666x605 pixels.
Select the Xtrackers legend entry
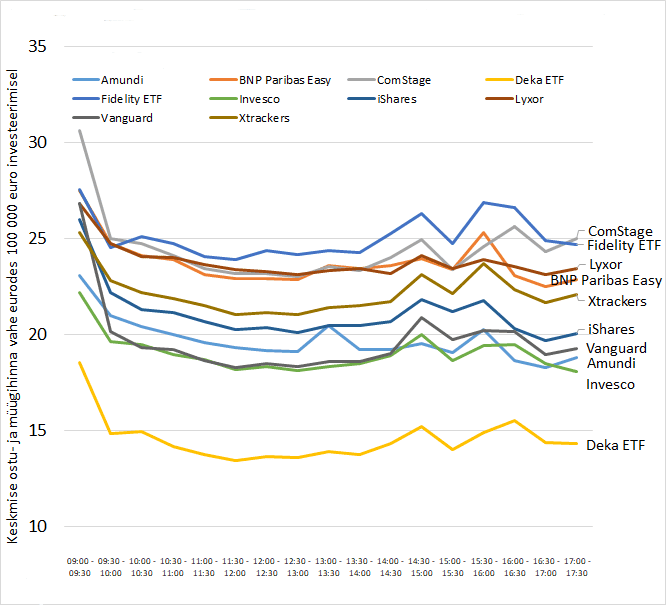point(250,118)
